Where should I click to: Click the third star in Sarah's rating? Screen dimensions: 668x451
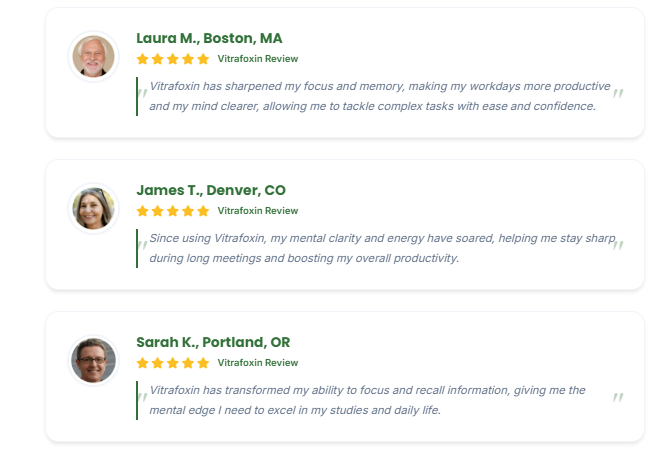tap(173, 363)
